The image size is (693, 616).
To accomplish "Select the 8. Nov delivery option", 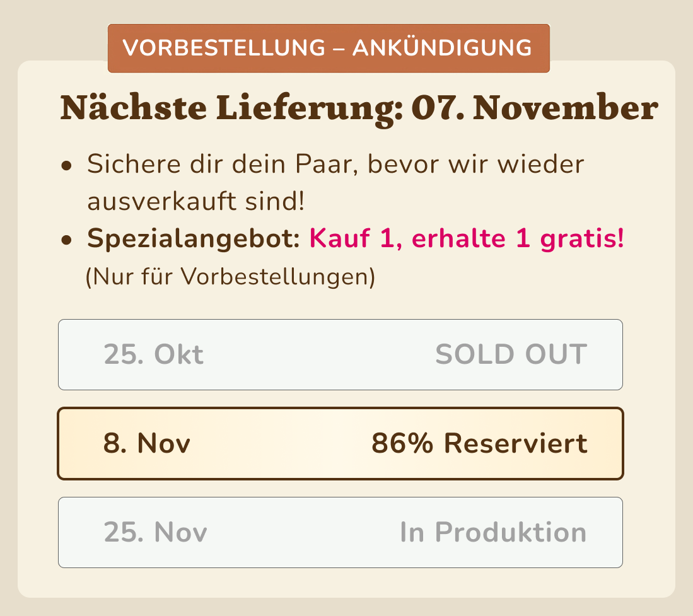I will 341,444.
